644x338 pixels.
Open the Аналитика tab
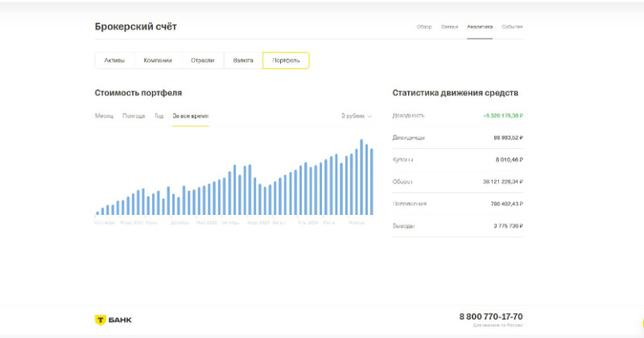coord(480,27)
